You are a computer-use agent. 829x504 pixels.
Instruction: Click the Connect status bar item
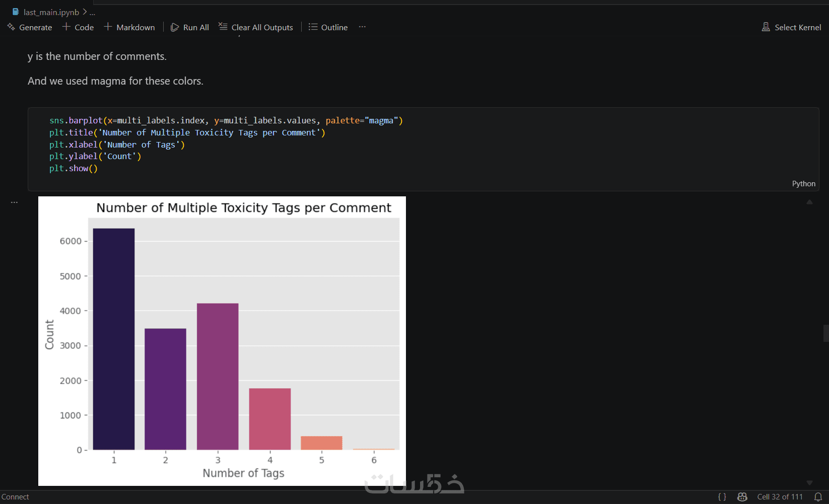[15, 497]
